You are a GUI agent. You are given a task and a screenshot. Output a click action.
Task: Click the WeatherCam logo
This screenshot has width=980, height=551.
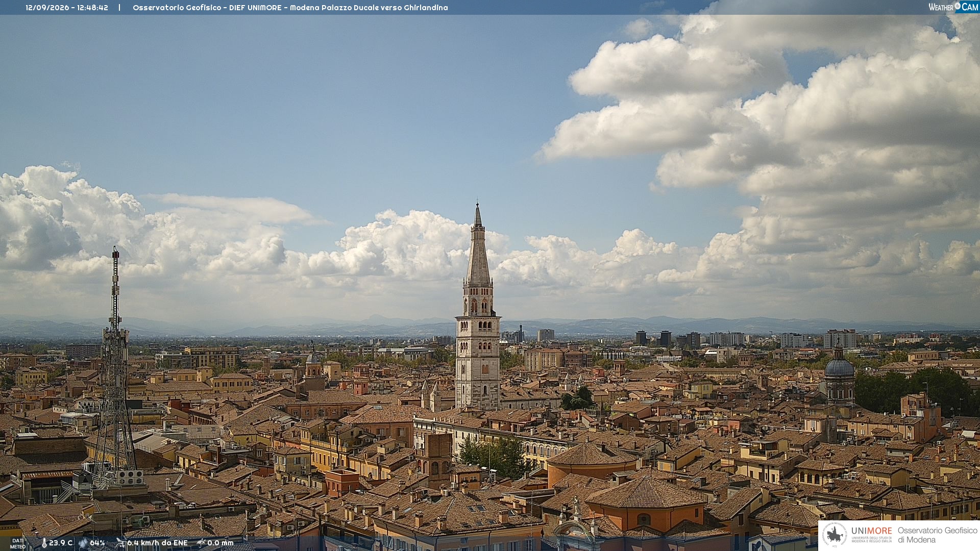[x=953, y=7]
